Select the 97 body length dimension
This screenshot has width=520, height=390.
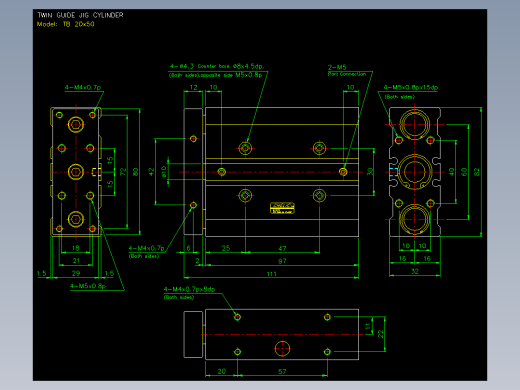click(x=282, y=261)
